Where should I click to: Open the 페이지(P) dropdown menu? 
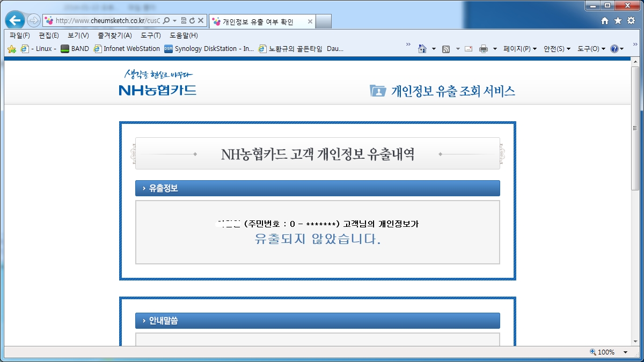click(520, 49)
